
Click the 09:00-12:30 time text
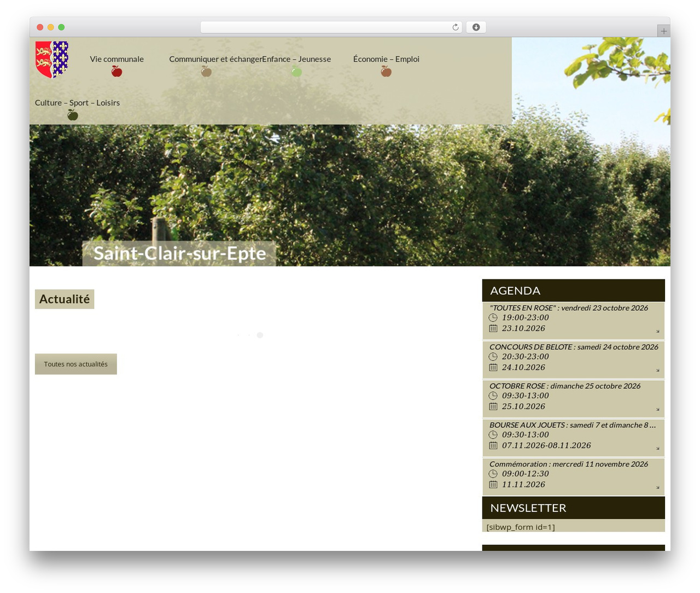tap(525, 474)
